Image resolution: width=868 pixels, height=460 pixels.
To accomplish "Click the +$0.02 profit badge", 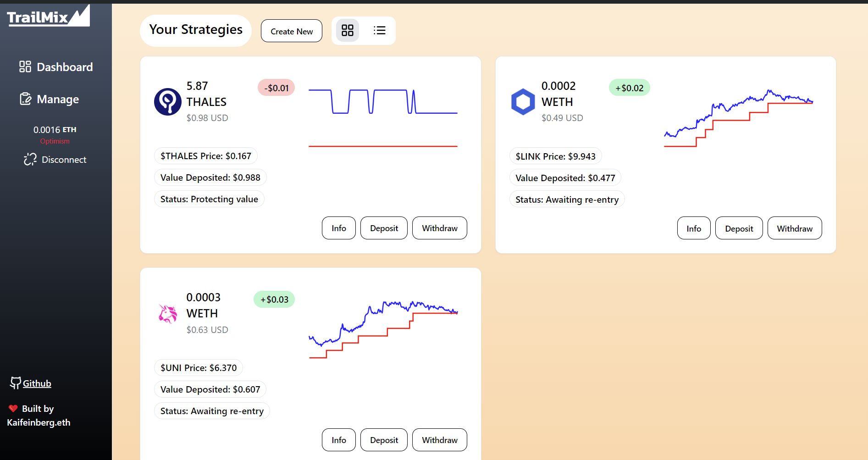I will pyautogui.click(x=629, y=88).
